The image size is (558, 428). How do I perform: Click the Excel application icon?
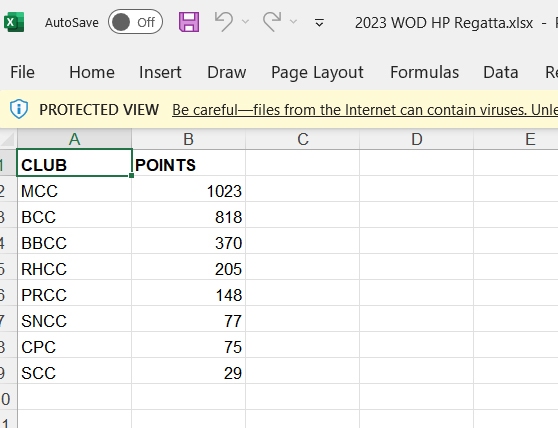14,22
